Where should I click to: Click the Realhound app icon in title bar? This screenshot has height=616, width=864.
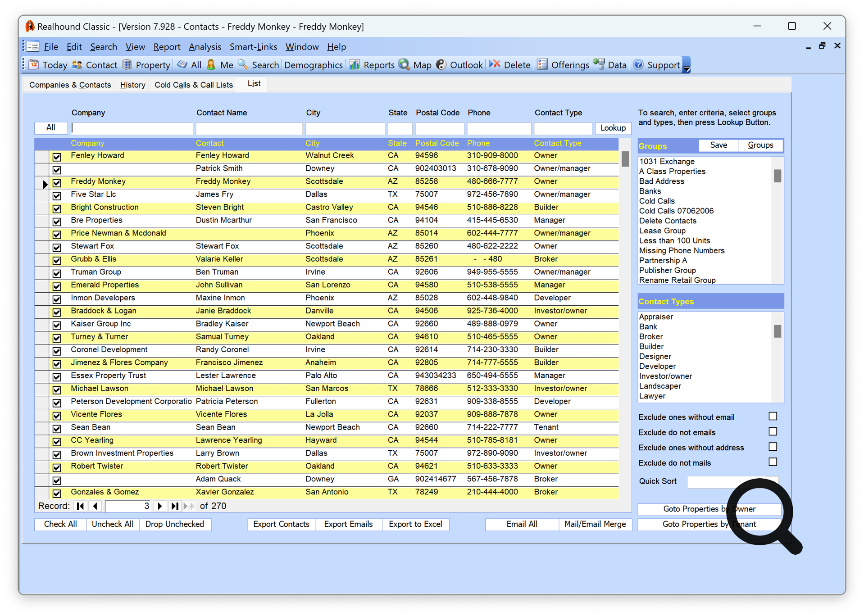click(30, 26)
